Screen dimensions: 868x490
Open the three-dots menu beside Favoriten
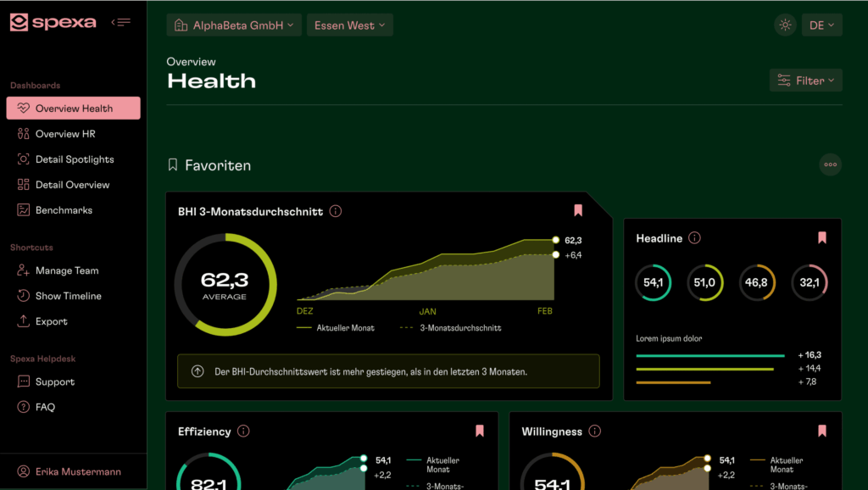(830, 164)
